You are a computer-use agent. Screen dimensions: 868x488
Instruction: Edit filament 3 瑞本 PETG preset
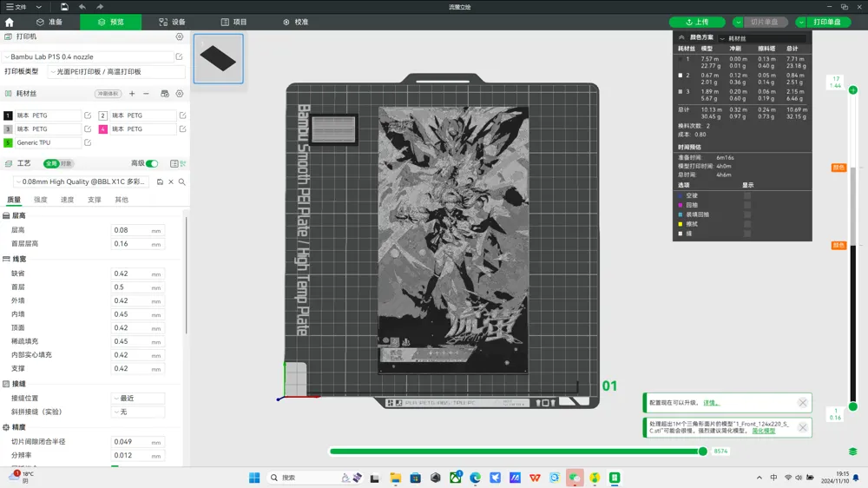(88, 129)
